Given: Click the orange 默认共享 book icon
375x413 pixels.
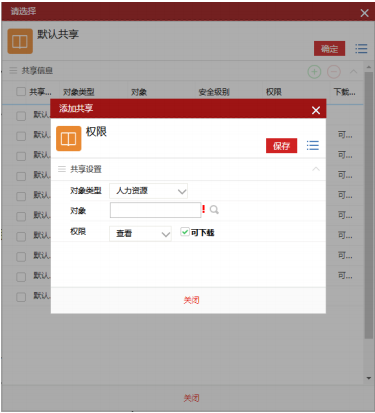Looking at the screenshot, I should (x=20, y=41).
